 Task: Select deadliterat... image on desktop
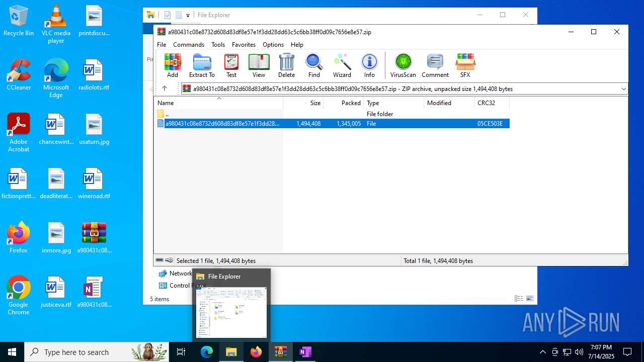click(56, 184)
